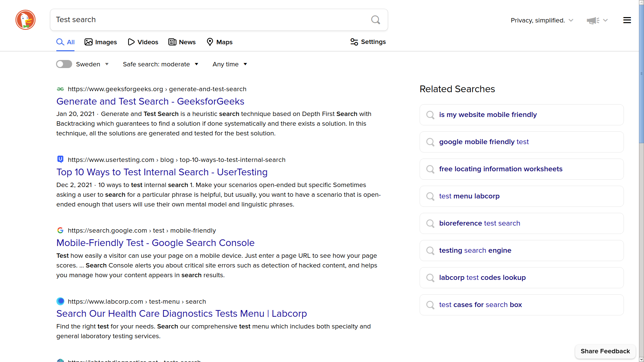Search related 'is my website mobile friendly'
644x362 pixels.
point(522,115)
